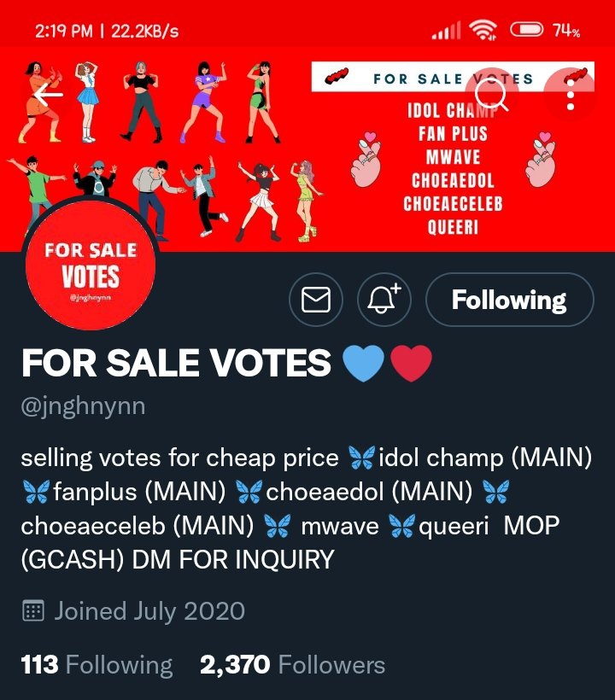The image size is (615, 700).
Task: Tap the cellular signal bars icon
Action: pos(446,31)
